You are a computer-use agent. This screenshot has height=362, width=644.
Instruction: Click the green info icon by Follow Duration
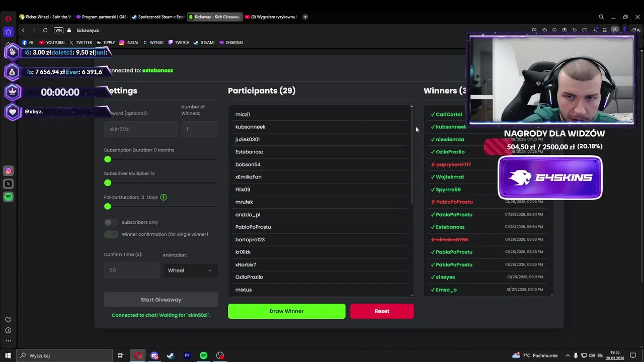point(164,197)
